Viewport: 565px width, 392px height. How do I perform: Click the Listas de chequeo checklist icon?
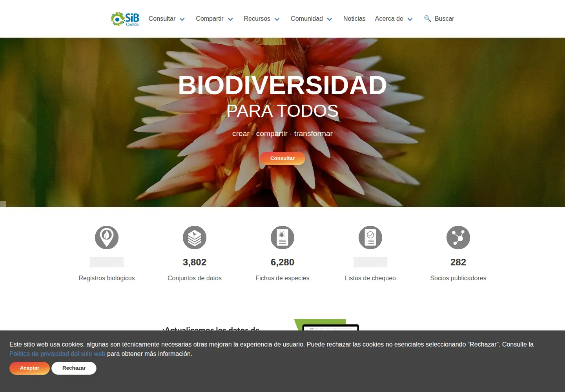coord(370,238)
